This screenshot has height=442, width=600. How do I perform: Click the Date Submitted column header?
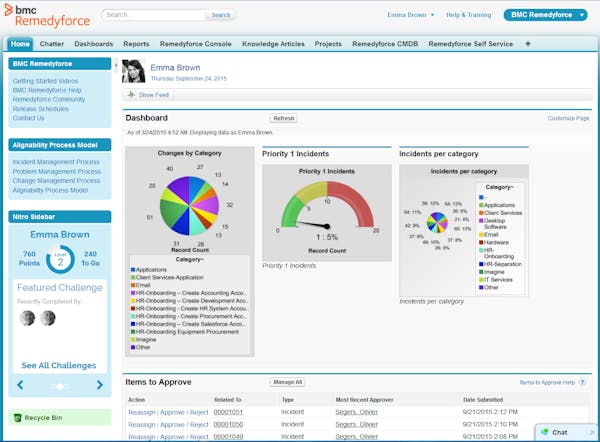point(483,400)
